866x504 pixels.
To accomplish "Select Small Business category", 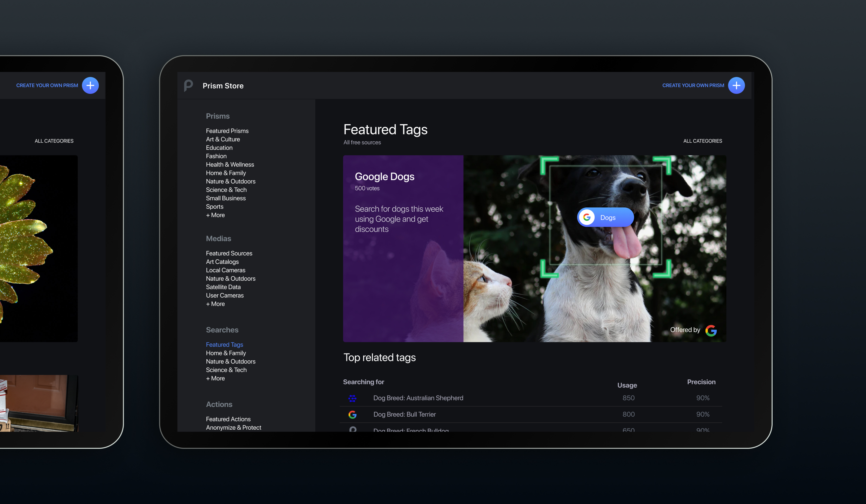I will point(226,198).
